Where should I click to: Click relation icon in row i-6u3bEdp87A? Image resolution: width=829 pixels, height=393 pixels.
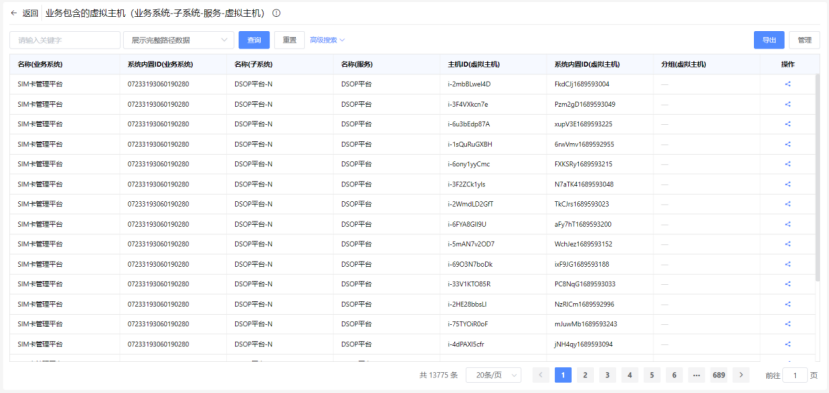click(788, 124)
